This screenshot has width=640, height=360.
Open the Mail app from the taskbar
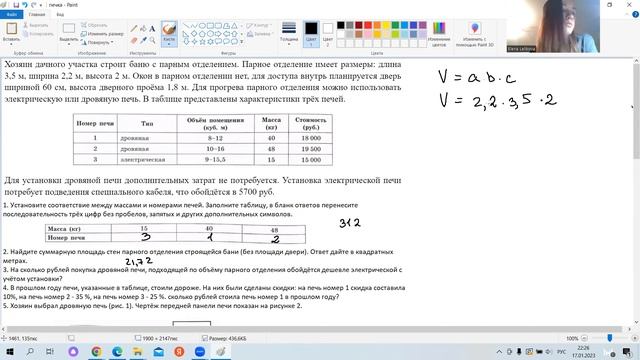pos(158,351)
